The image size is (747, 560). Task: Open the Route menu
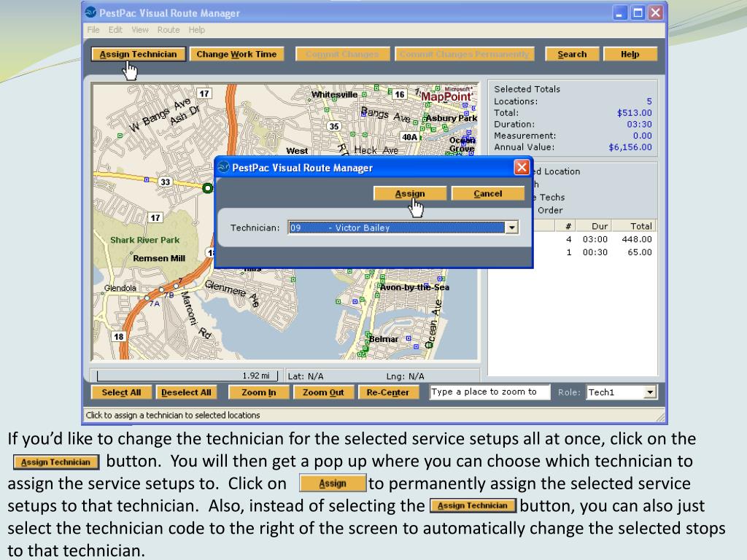pos(169,30)
